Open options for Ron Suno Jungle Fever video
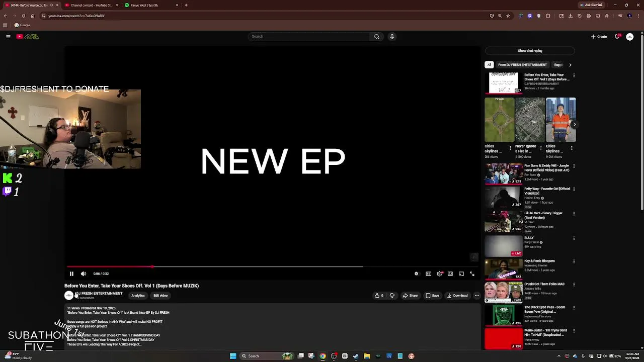The height and width of the screenshot is (362, 644). click(574, 166)
